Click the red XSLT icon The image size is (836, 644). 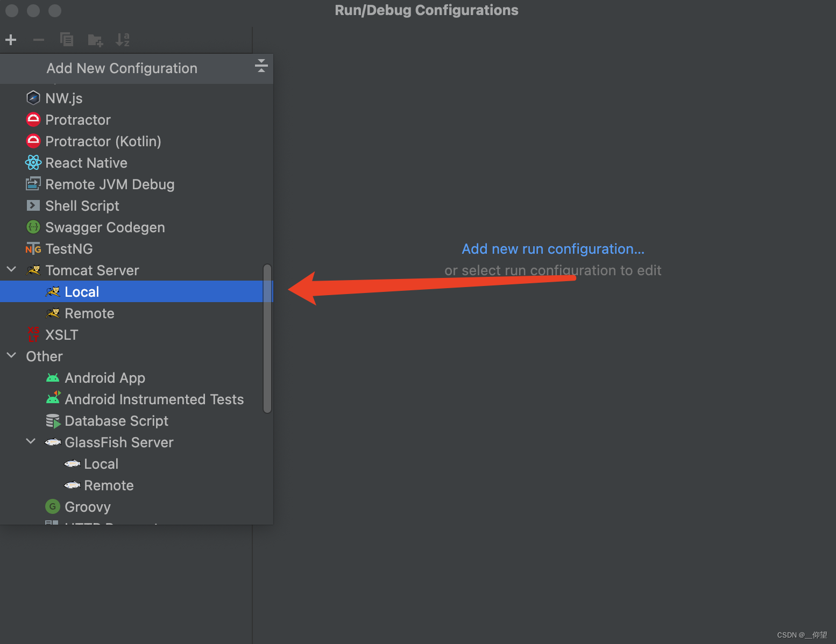click(x=33, y=334)
